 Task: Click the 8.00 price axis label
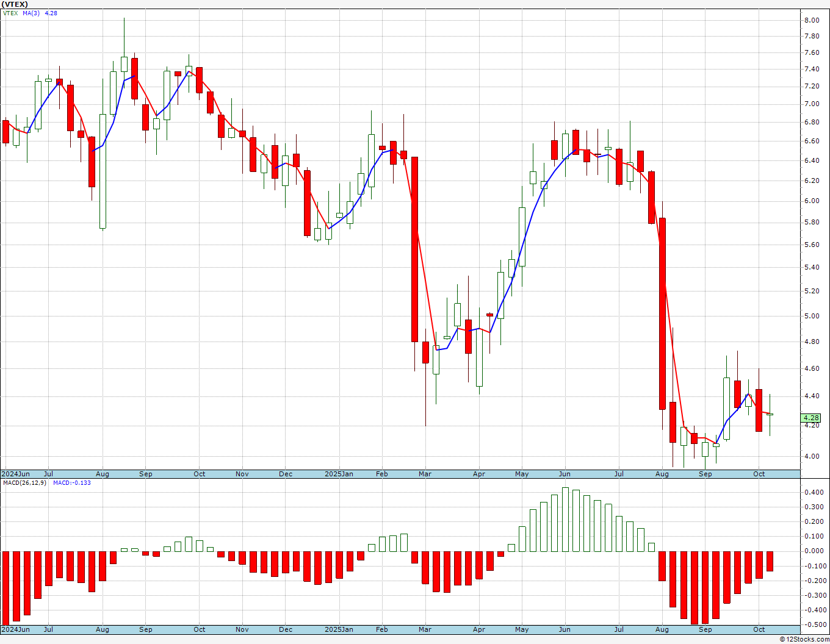(812, 20)
